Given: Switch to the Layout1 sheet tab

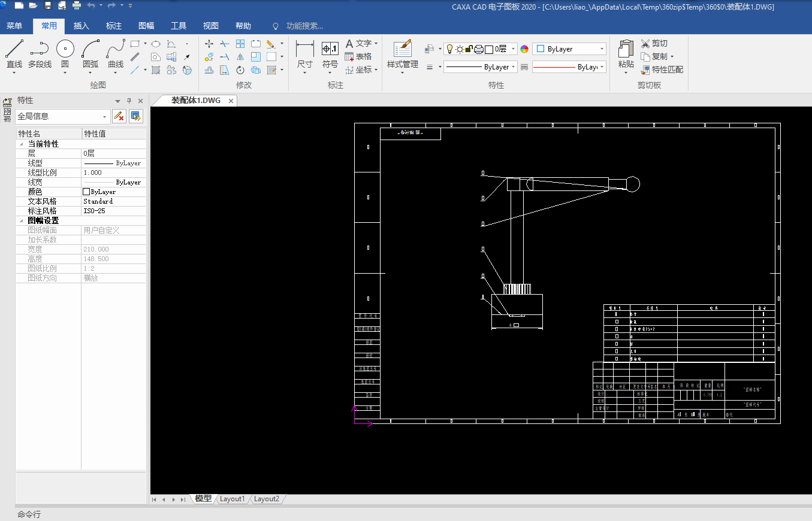Looking at the screenshot, I should click(232, 499).
